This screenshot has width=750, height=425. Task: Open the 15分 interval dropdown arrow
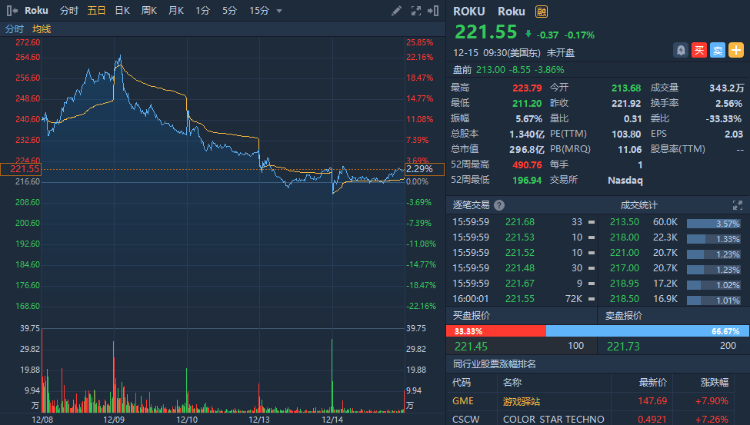[x=279, y=11]
